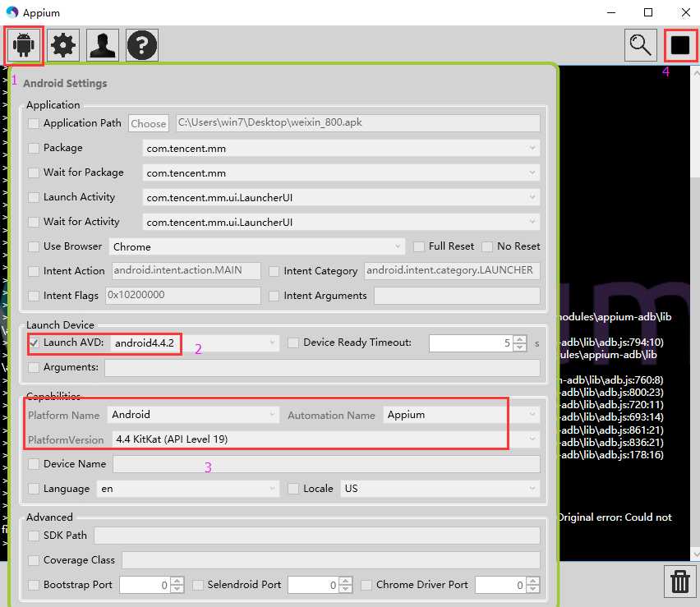The height and width of the screenshot is (607, 700).
Task: Open the Package dropdown com.tencent.mm
Action: click(341, 148)
